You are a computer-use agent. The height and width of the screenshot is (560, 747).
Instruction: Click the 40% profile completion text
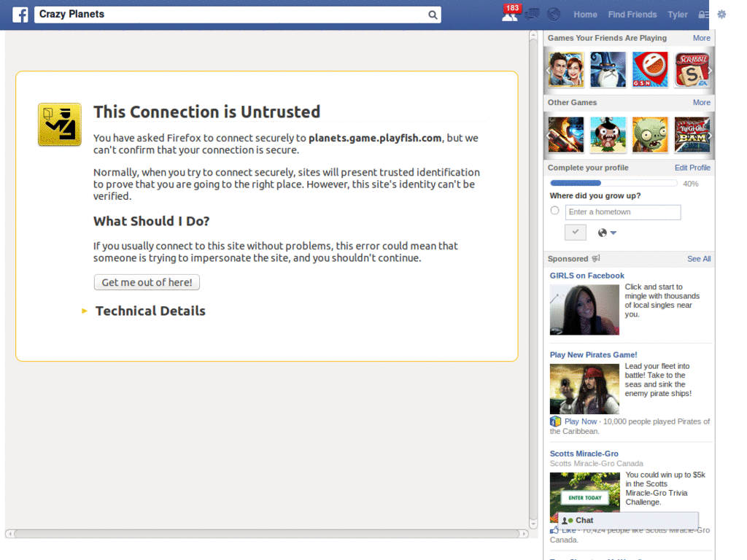[x=690, y=184]
